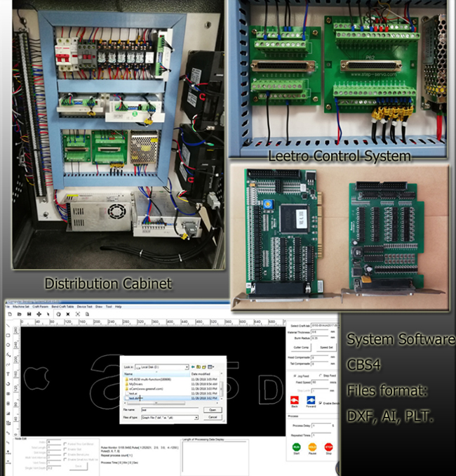Open the Bend Craft Table menu
The image size is (456, 476).
pos(64,307)
